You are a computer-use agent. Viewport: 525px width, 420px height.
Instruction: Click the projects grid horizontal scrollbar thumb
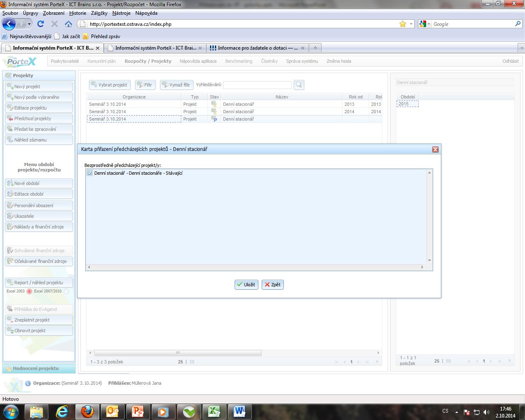point(178,353)
